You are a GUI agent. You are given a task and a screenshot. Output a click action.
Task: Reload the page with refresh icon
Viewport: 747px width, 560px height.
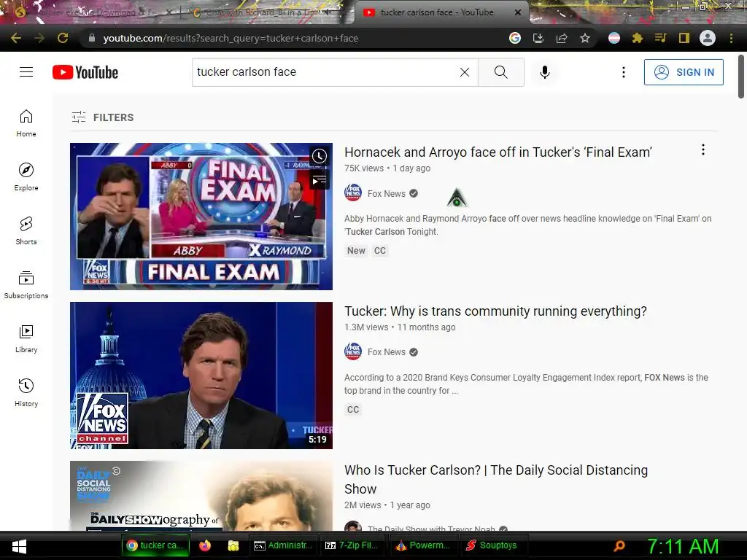click(x=63, y=38)
